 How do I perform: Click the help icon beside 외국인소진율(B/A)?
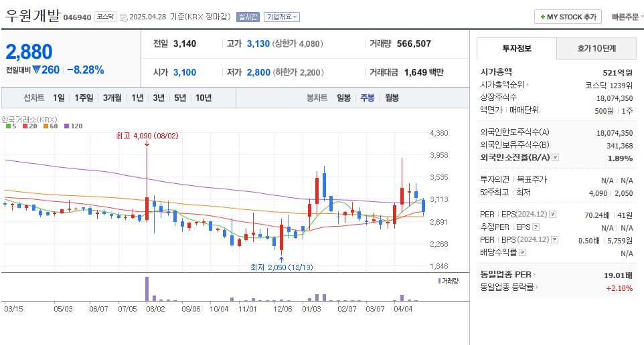point(555,158)
